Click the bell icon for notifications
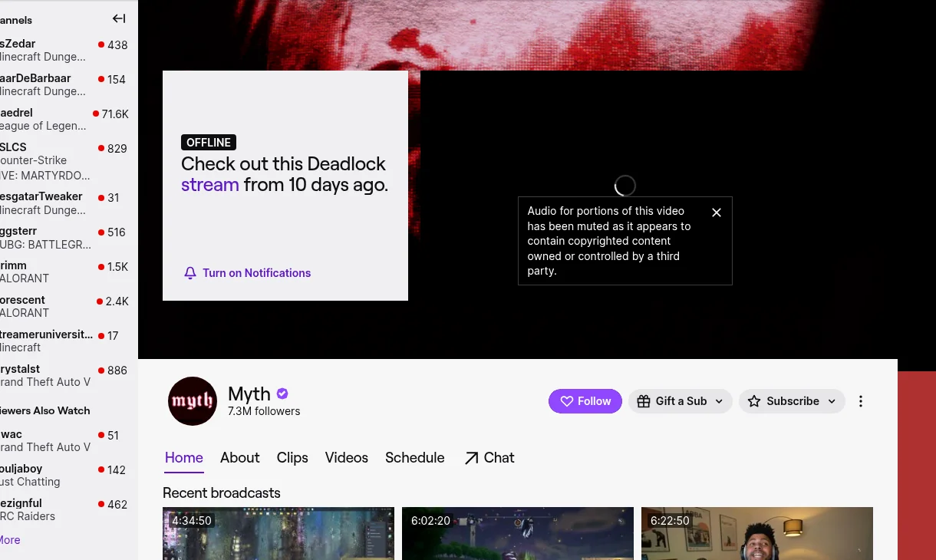Screen dimensions: 936x560 click(190, 273)
